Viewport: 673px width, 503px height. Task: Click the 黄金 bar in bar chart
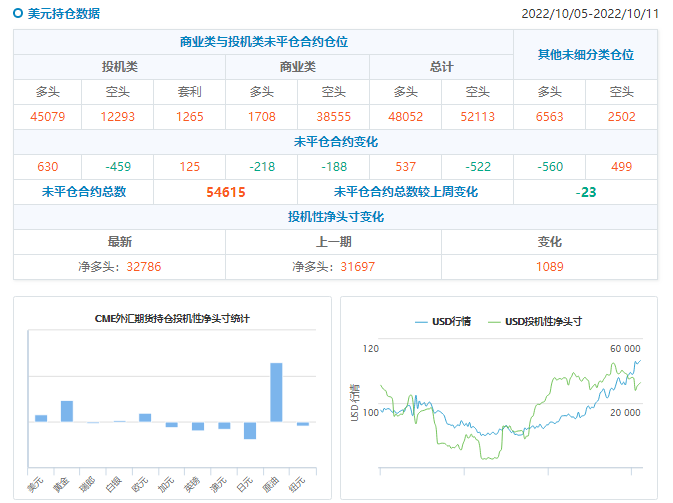pos(67,411)
